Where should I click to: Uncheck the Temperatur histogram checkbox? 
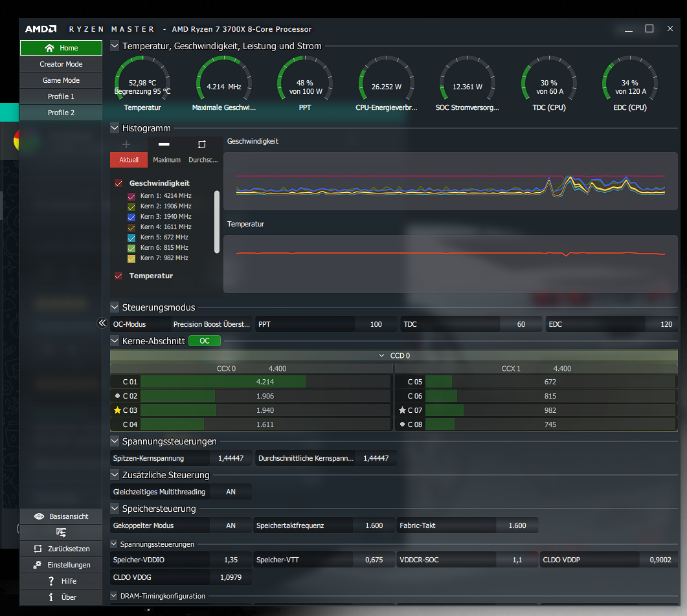118,275
